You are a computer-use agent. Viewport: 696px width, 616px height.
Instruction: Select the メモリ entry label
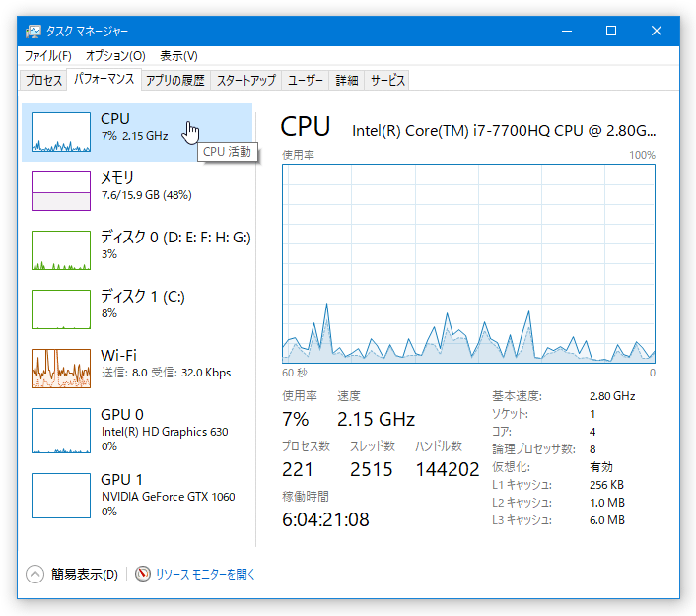(x=117, y=177)
